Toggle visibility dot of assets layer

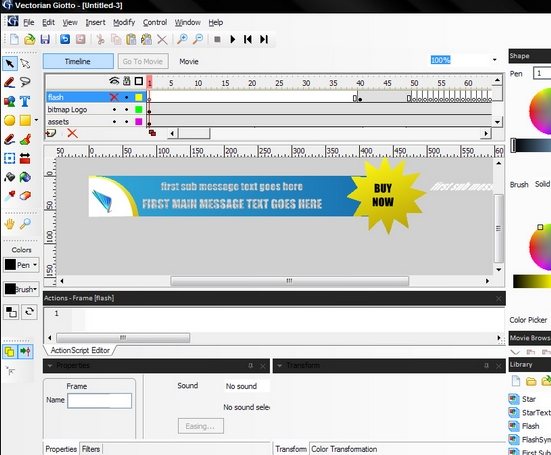(114, 122)
